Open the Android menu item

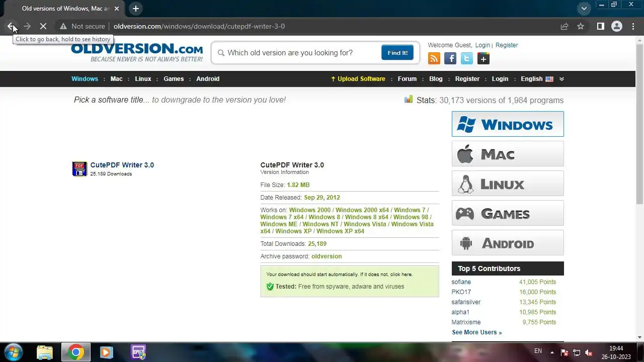[x=208, y=79]
